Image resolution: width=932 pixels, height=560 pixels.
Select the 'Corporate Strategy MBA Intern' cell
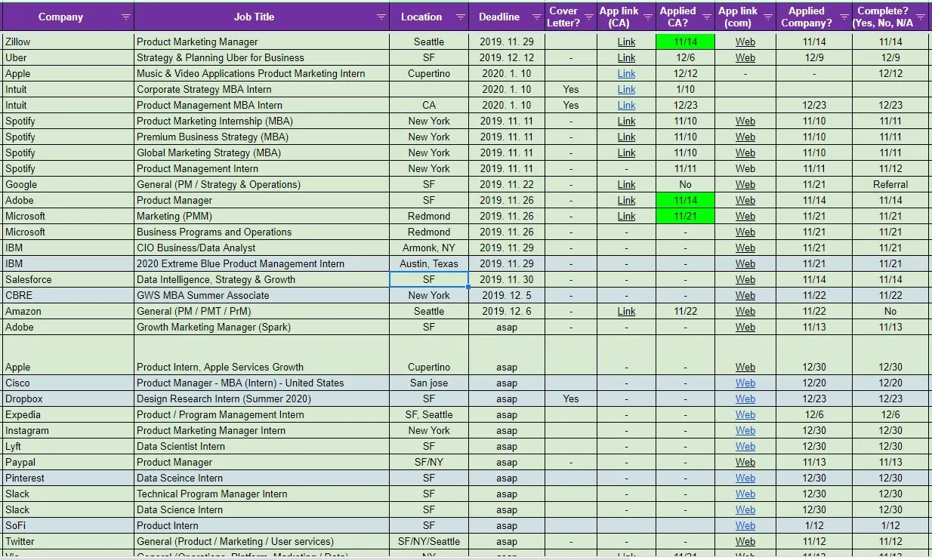(x=262, y=89)
